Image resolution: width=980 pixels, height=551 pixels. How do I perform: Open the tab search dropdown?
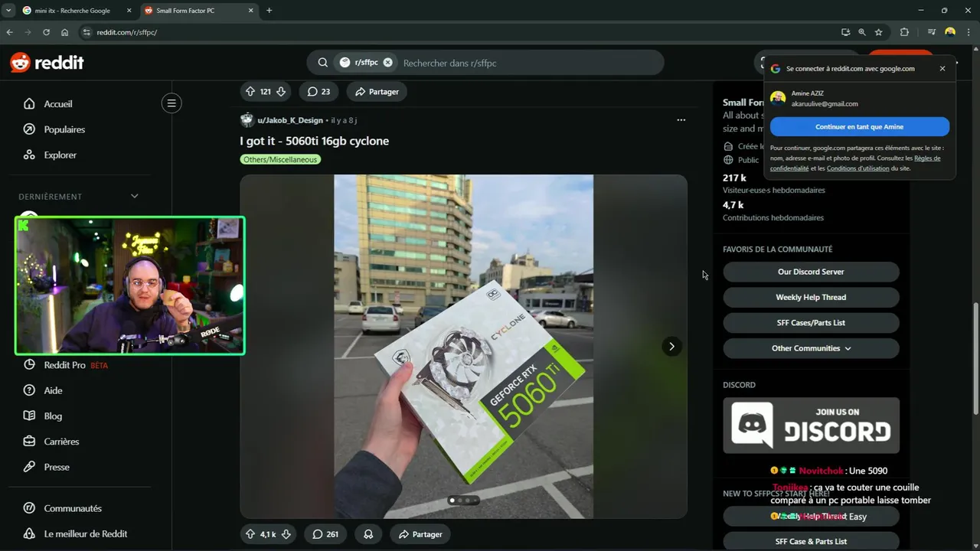(8, 11)
